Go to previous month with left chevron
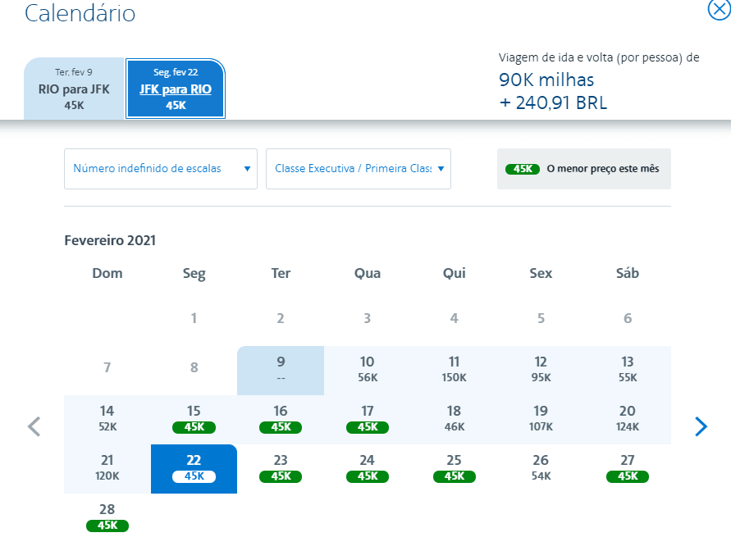 34,426
